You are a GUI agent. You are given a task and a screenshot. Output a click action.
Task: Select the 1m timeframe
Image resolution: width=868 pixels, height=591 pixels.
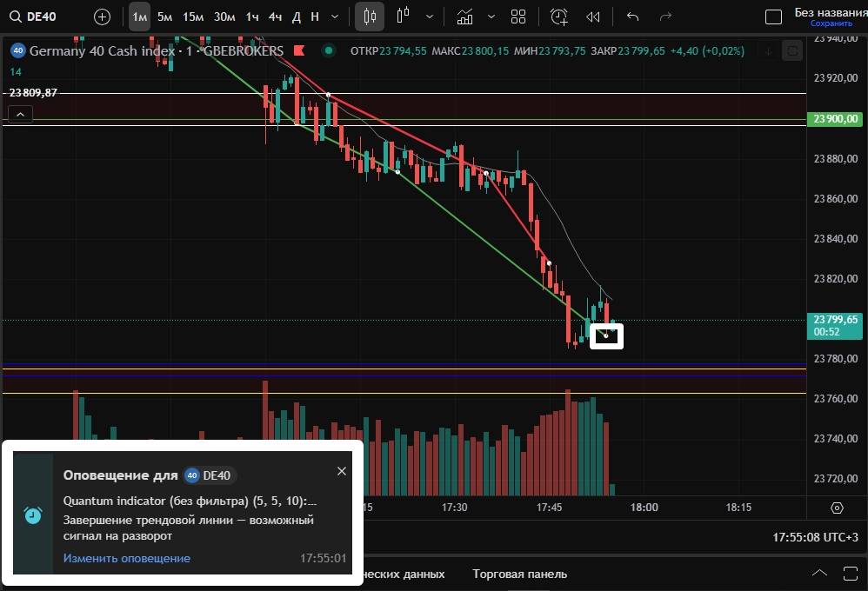pyautogui.click(x=139, y=17)
